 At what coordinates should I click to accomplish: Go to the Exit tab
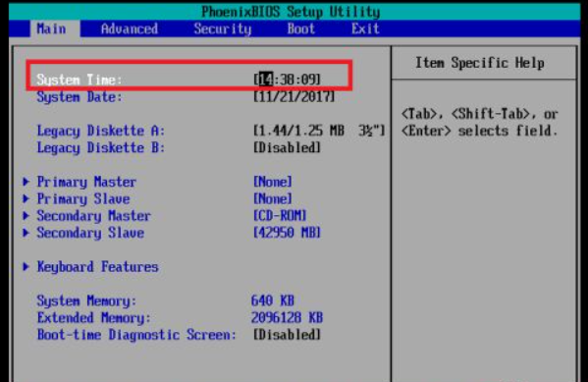point(365,28)
